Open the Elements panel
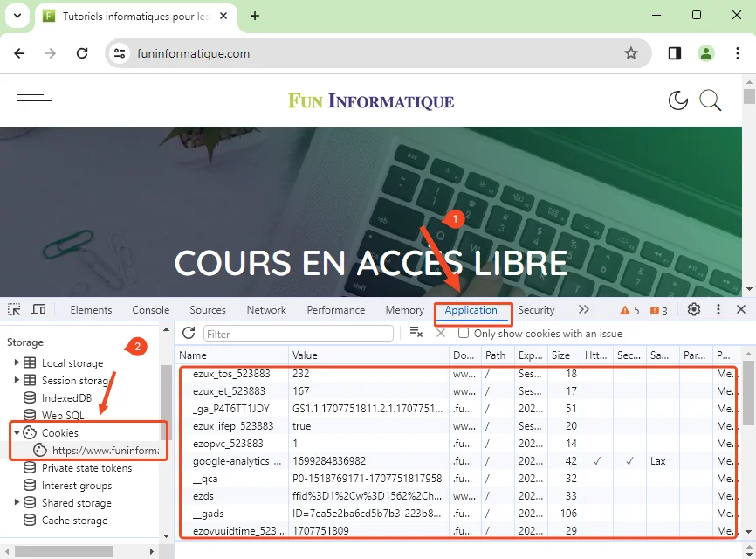This screenshot has height=559, width=756. point(91,309)
